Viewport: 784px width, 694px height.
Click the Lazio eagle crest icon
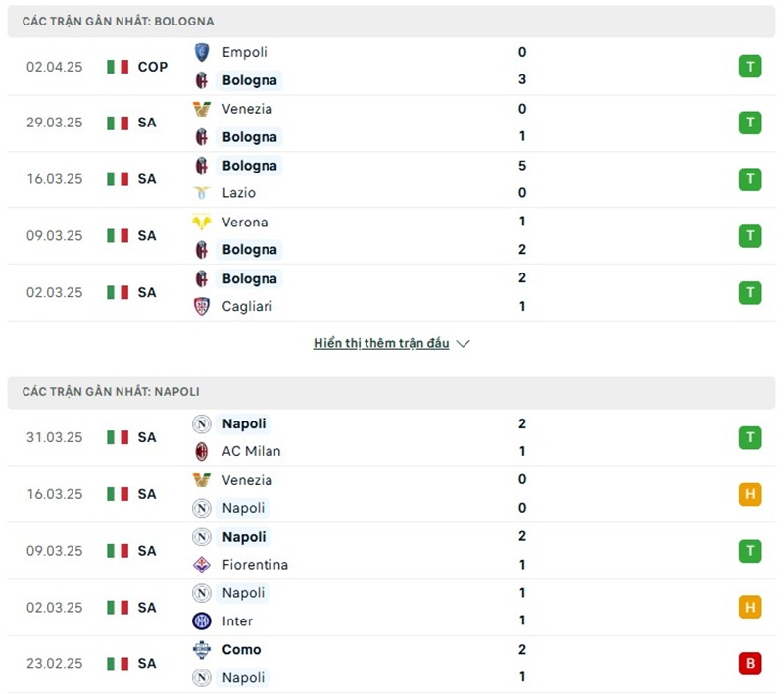pos(202,193)
